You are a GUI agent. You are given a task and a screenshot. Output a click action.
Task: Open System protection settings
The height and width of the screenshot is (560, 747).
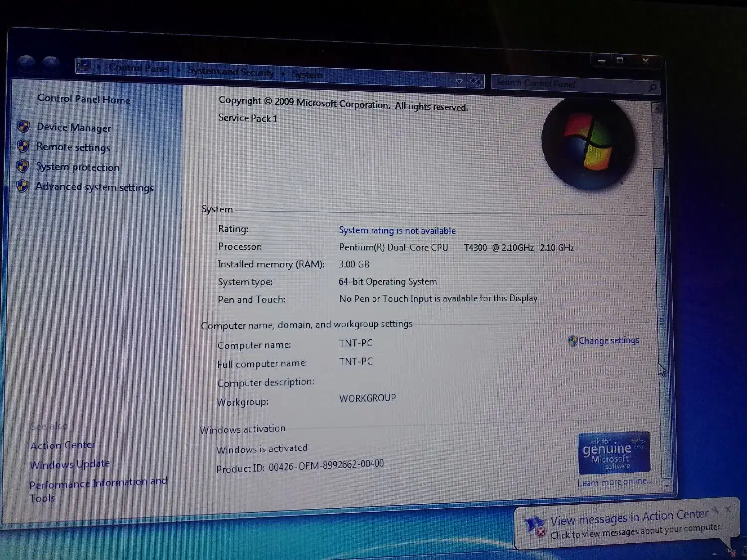point(78,167)
